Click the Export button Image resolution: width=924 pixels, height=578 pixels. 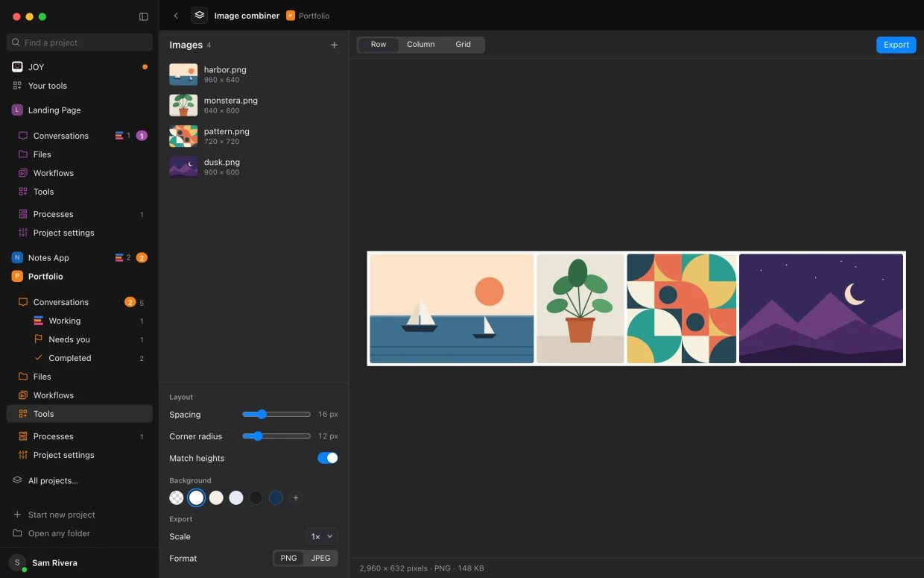point(896,45)
